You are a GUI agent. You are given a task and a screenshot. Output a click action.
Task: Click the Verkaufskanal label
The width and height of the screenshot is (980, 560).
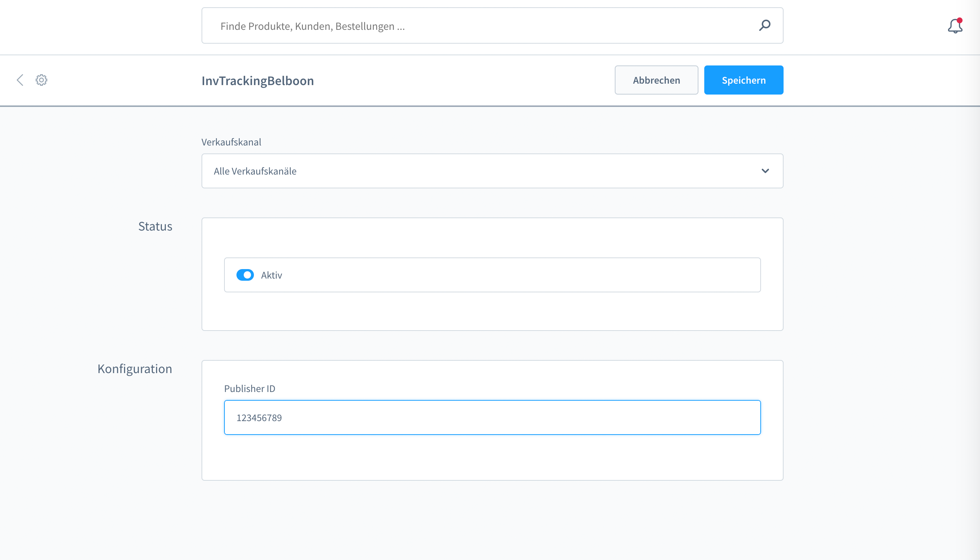coord(231,142)
